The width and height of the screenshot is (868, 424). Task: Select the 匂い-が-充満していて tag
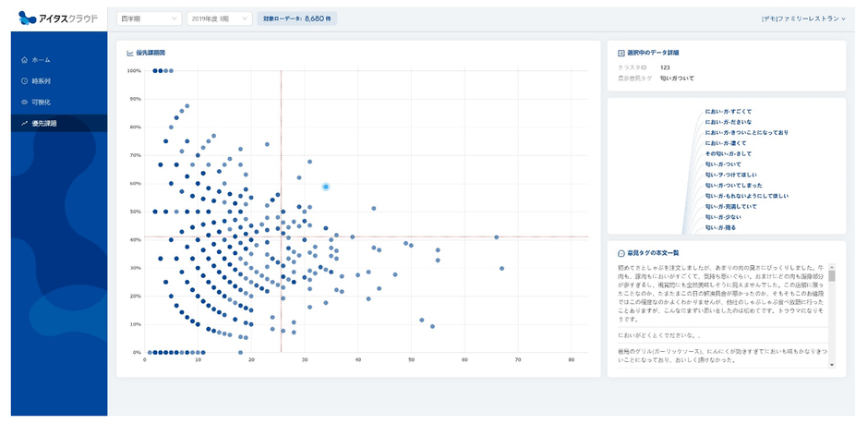(x=736, y=207)
